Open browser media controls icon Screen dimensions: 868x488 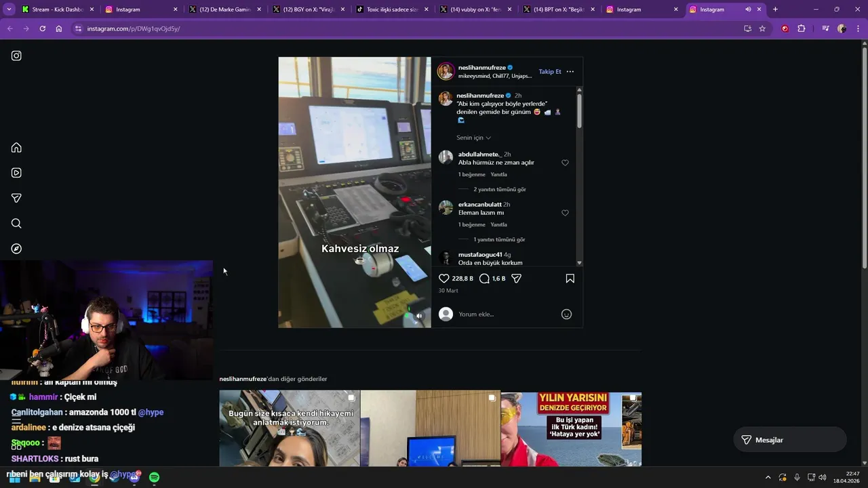point(825,28)
